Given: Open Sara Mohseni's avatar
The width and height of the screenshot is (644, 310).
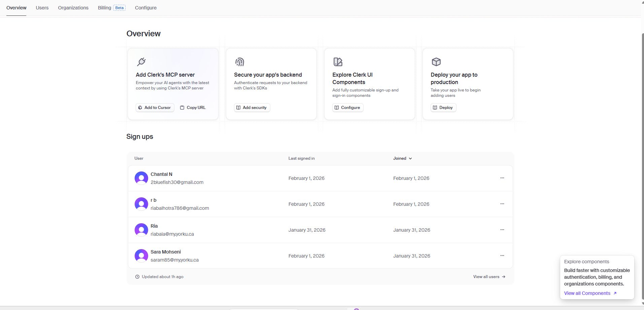Looking at the screenshot, I should pos(141,256).
